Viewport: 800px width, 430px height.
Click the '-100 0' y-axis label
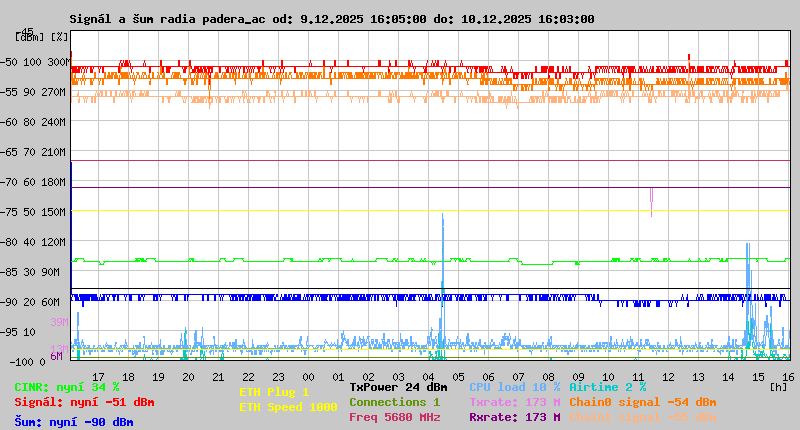tap(28, 362)
